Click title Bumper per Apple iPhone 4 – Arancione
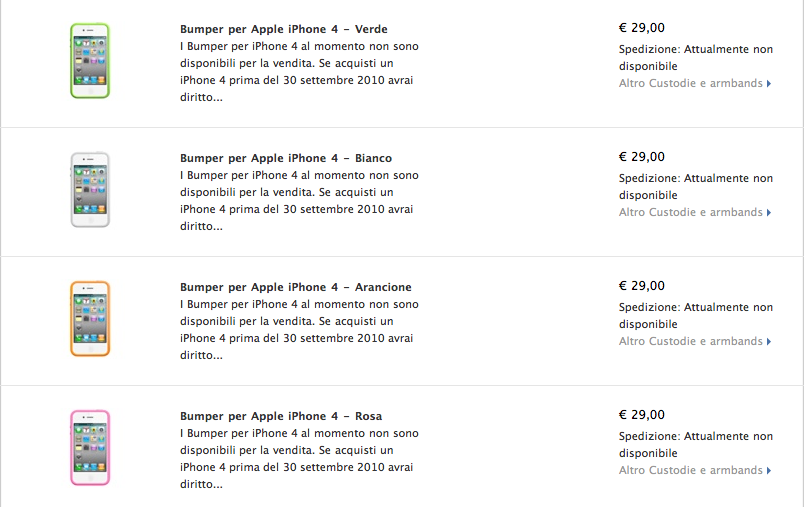The height and width of the screenshot is (507, 804). (x=295, y=287)
